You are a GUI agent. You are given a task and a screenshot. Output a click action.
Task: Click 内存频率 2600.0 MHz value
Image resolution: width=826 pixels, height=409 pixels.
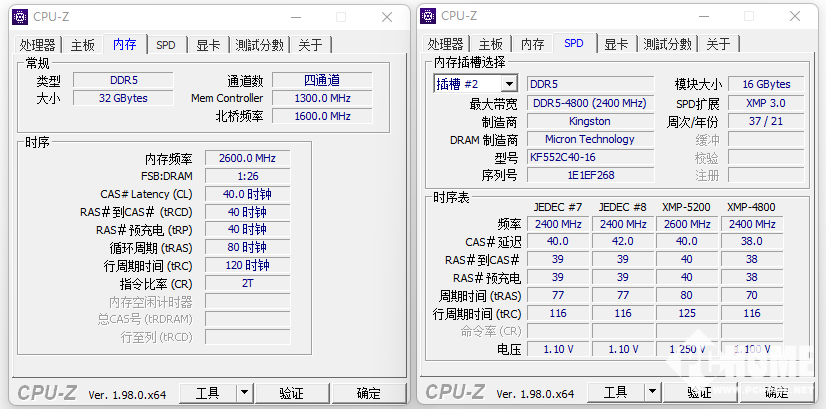248,158
